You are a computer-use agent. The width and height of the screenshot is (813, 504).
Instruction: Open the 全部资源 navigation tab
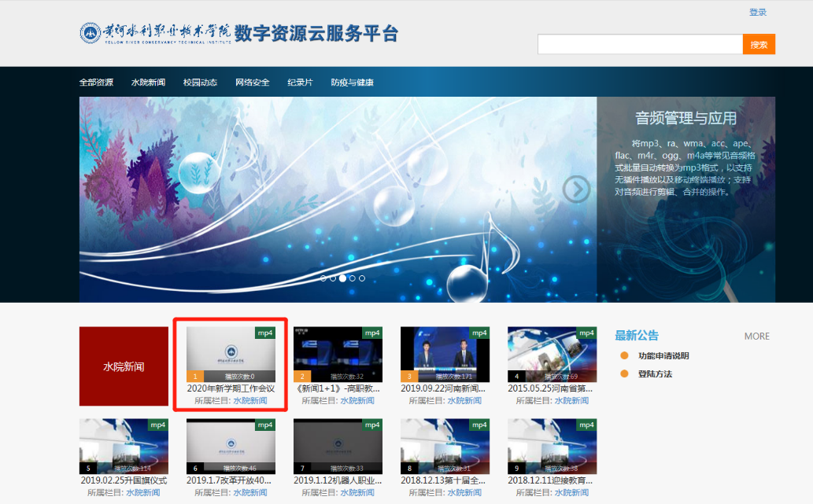pyautogui.click(x=96, y=83)
